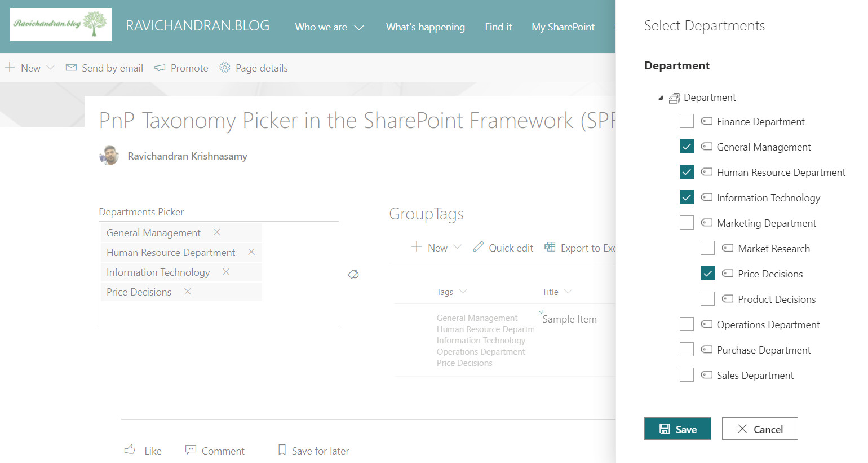The image size is (868, 463).
Task: Save the selected departments
Action: [x=677, y=429]
